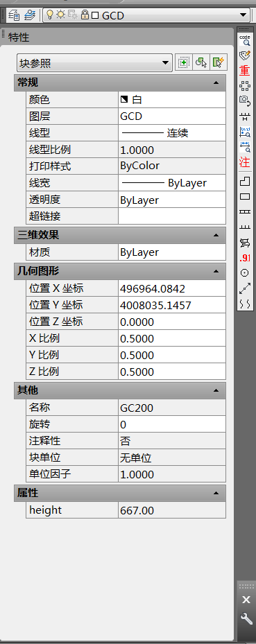Click the 透明度 ByLayer value

172,200
